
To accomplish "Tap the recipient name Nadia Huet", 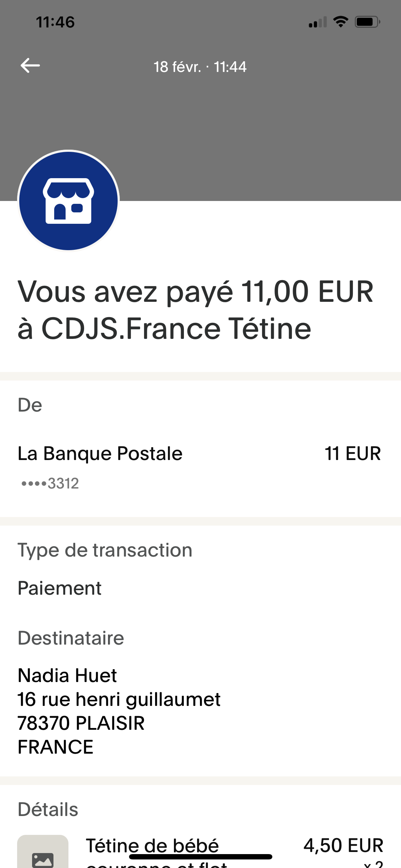I will [67, 675].
